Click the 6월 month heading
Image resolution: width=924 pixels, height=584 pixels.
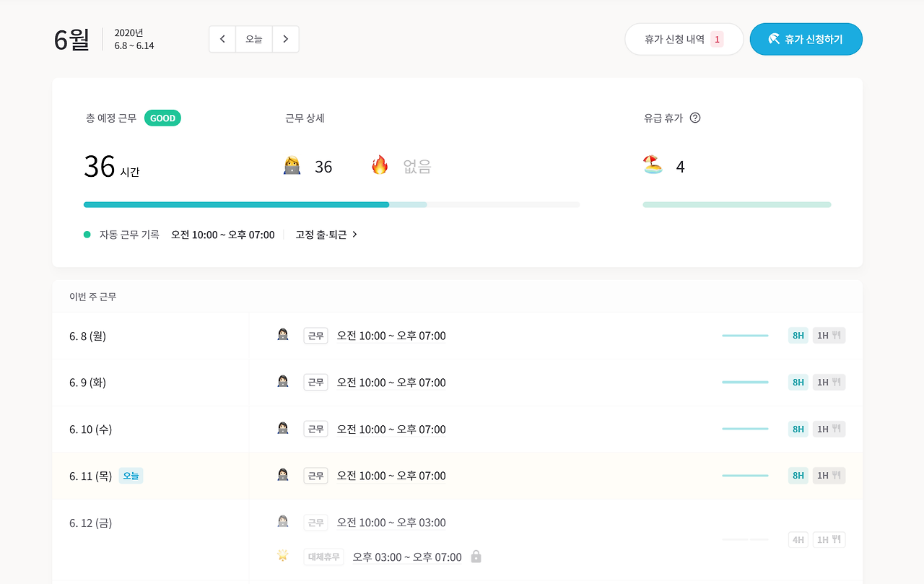[72, 39]
